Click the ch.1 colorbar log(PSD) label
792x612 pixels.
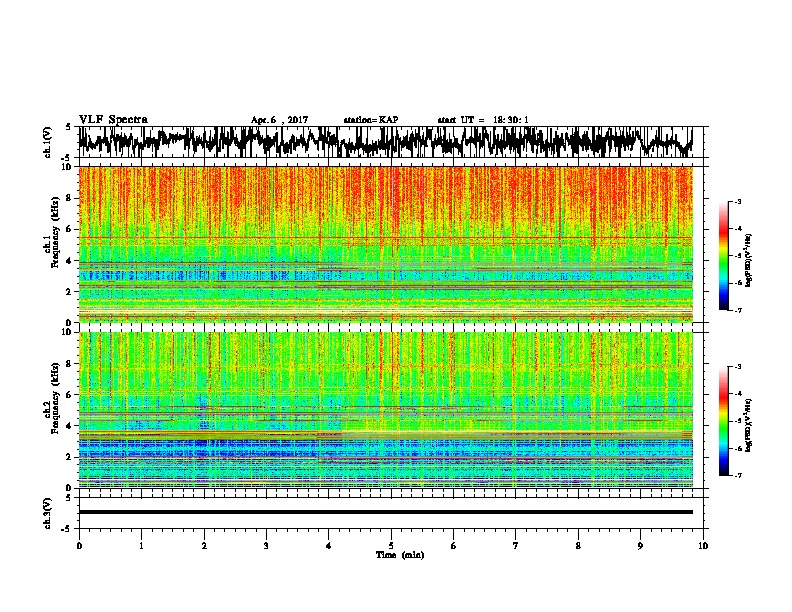pos(749,260)
